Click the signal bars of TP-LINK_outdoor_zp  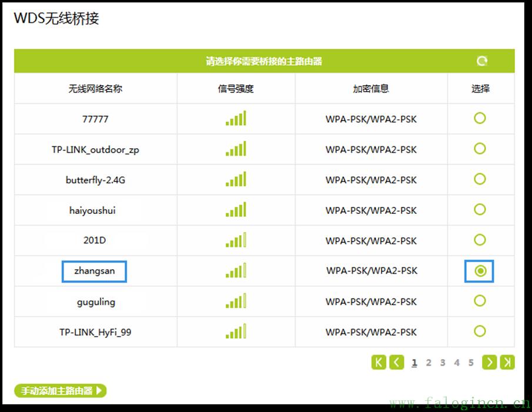tap(236, 149)
